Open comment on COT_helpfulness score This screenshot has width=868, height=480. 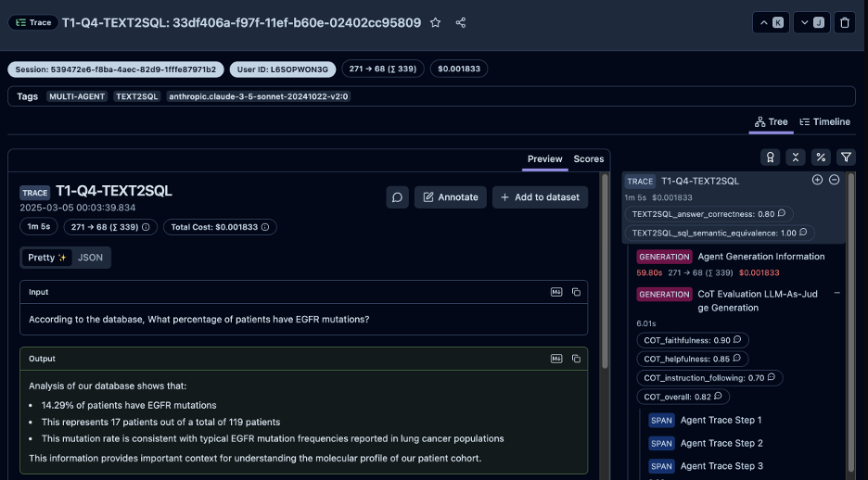(x=737, y=359)
